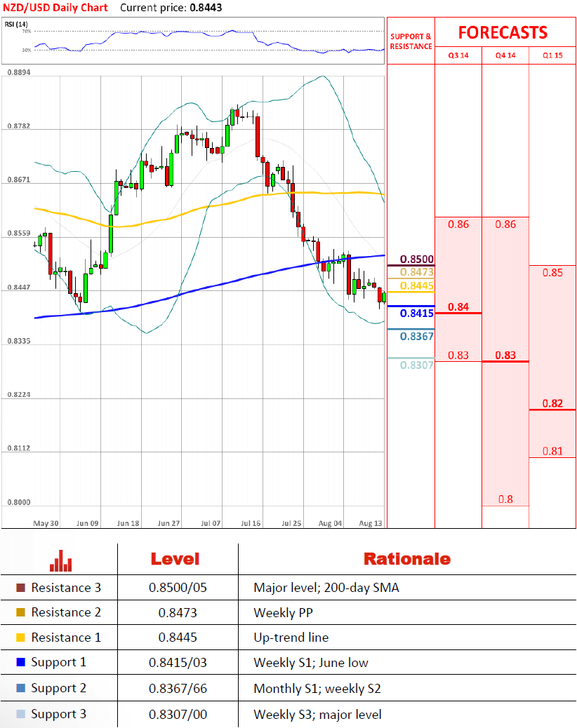
Task: Click the 0.8415 support level label
Action: coord(417,314)
